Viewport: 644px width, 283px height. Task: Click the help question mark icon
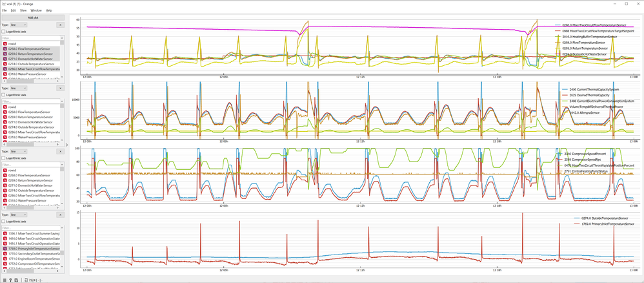coord(12,279)
